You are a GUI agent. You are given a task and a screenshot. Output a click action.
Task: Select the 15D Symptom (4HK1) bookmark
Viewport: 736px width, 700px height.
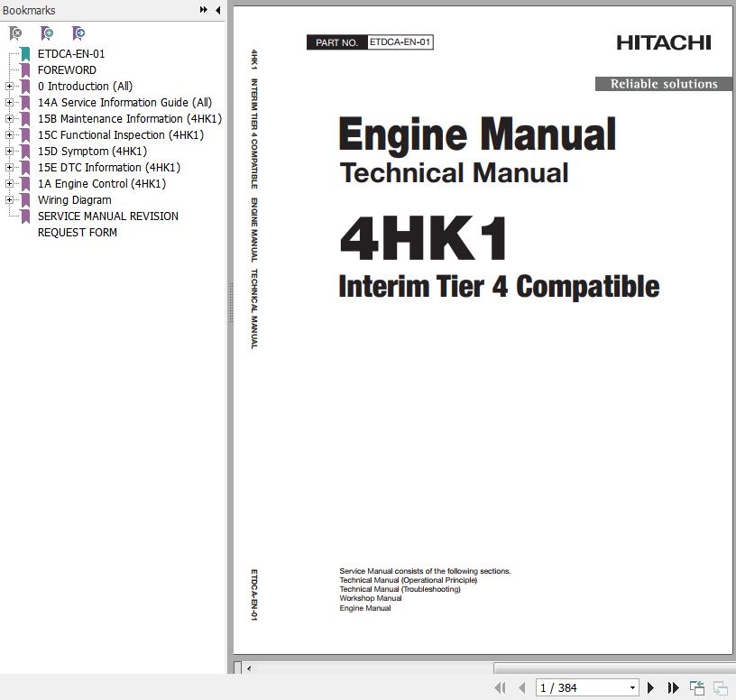pos(93,152)
